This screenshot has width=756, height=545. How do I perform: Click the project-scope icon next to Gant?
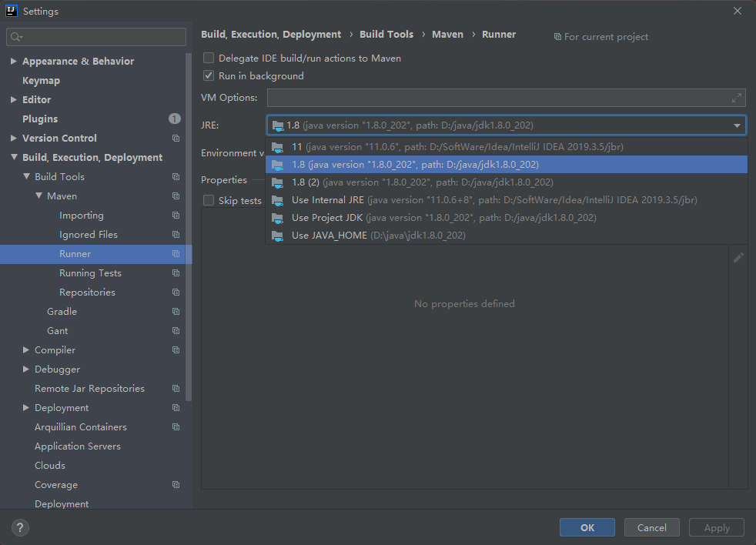[x=176, y=331]
